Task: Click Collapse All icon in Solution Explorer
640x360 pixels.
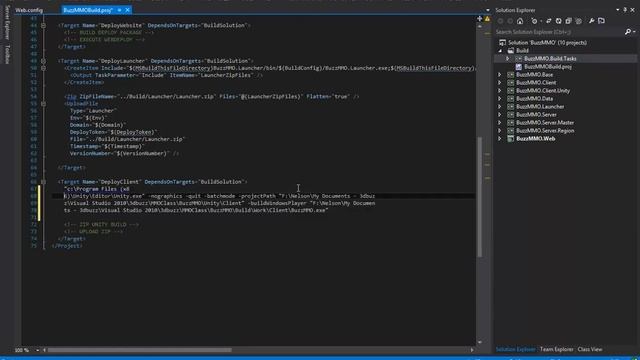Action: pyautogui.click(x=568, y=21)
